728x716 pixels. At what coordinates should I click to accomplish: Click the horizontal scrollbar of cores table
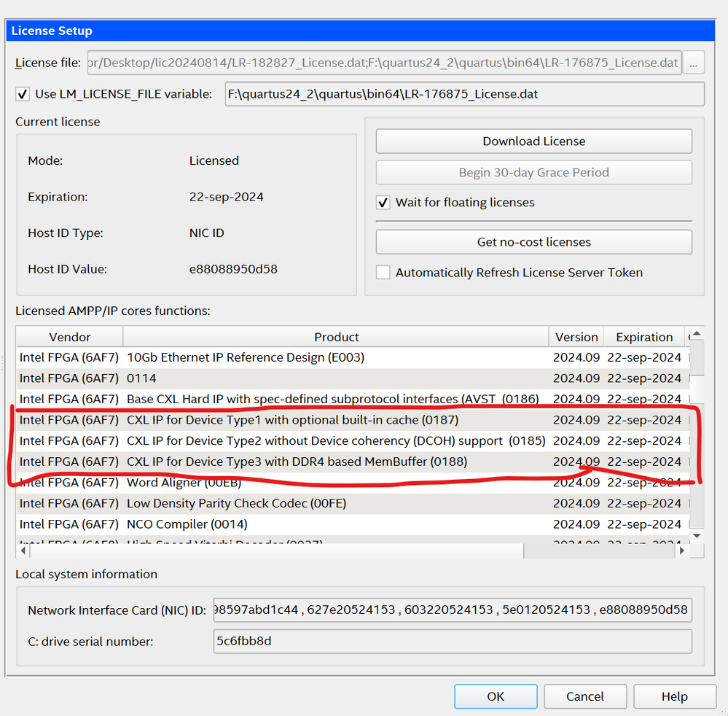(x=277, y=550)
